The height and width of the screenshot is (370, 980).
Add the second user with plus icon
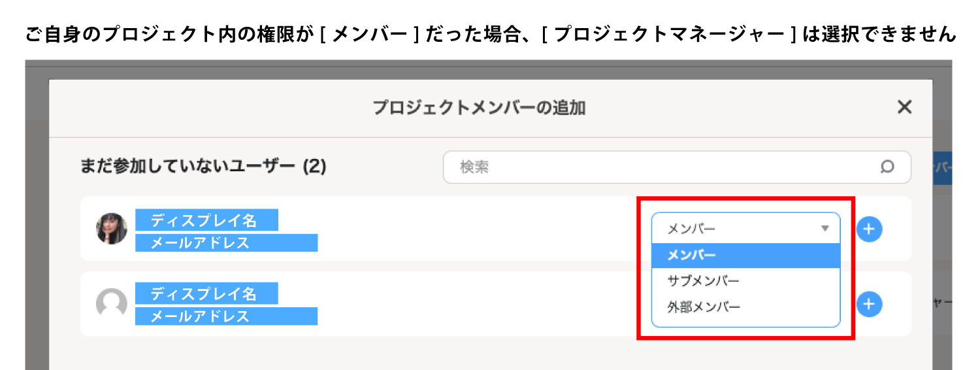click(x=869, y=304)
